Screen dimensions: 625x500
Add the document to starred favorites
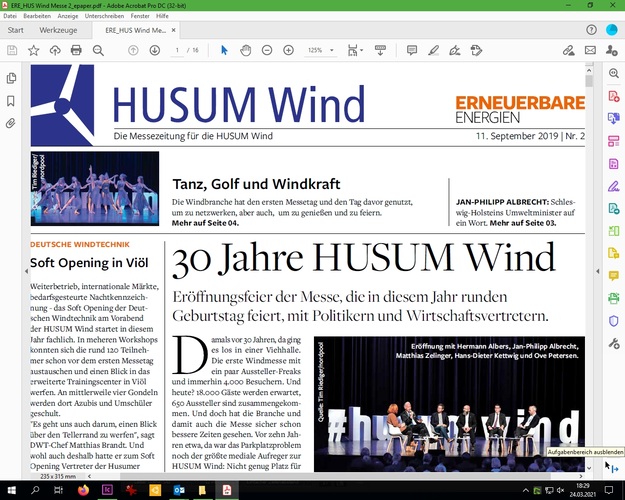33,50
